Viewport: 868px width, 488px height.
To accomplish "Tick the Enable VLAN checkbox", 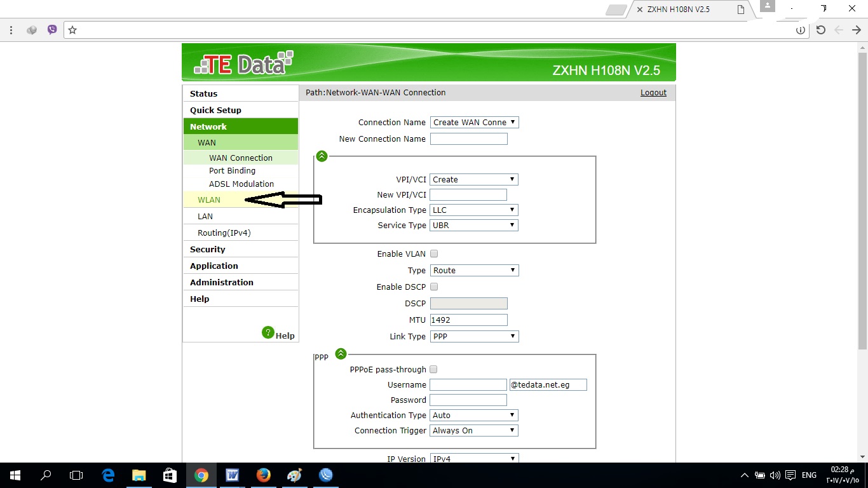I will click(x=434, y=254).
